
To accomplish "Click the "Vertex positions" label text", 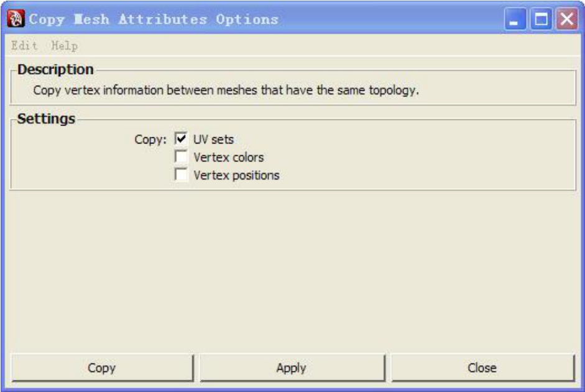I will (236, 176).
